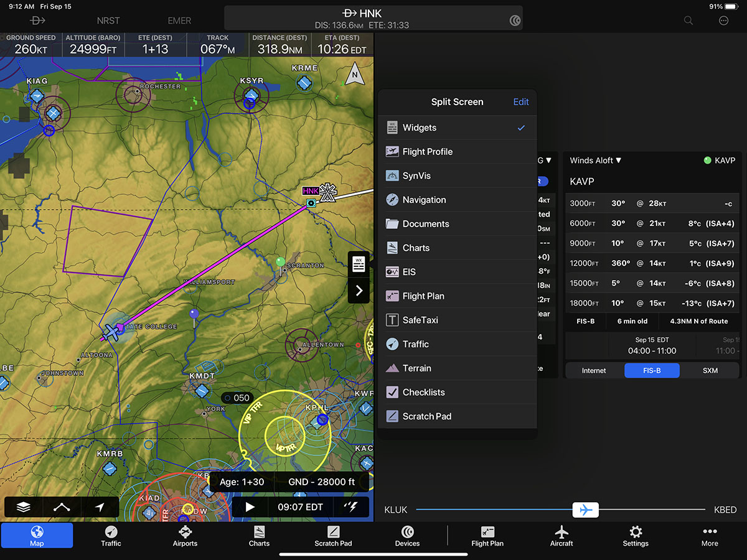
Task: Tap airplane handle on route slider
Action: click(x=586, y=510)
